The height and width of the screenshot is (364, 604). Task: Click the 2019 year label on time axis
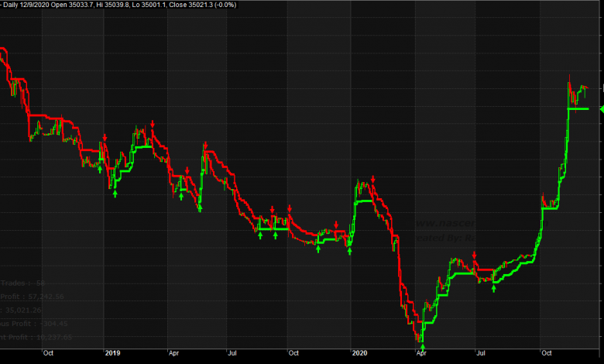click(x=112, y=353)
